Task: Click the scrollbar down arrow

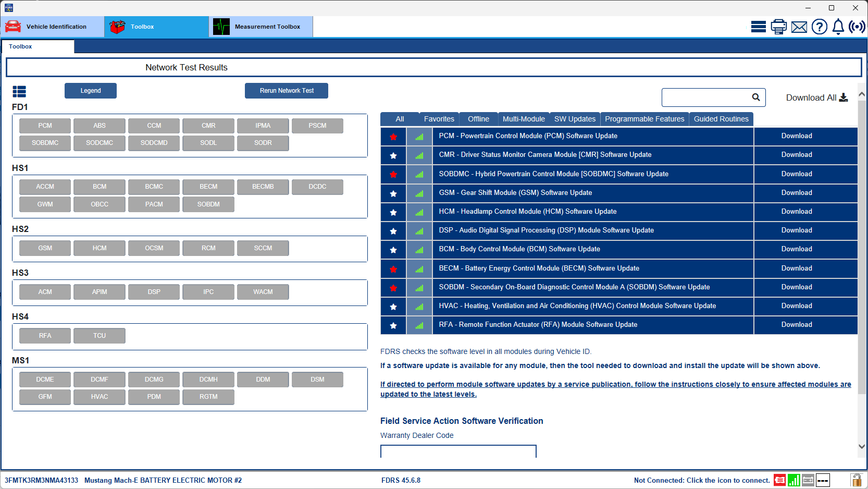Action: pyautogui.click(x=862, y=446)
